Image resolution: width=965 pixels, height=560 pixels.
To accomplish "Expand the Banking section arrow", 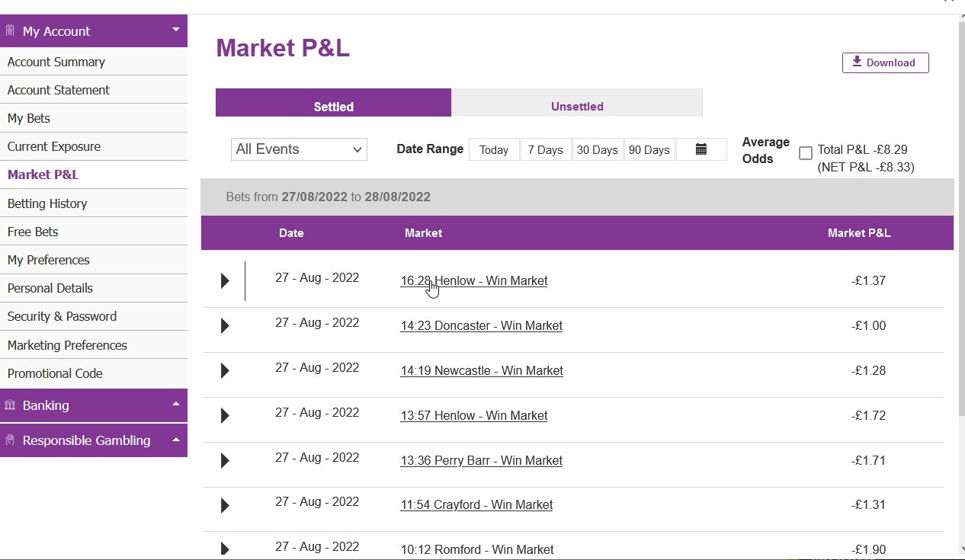I will click(176, 405).
